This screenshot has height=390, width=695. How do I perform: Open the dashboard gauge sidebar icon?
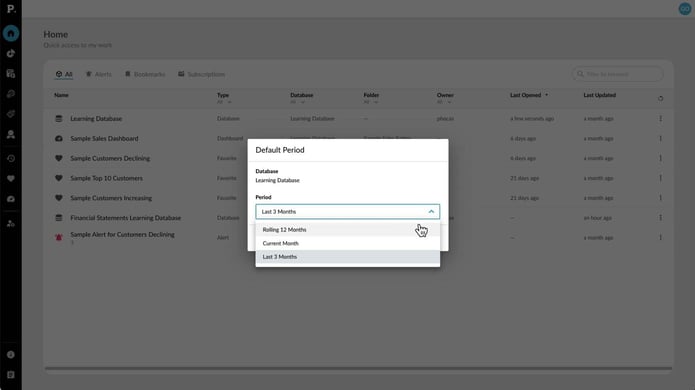pyautogui.click(x=11, y=199)
